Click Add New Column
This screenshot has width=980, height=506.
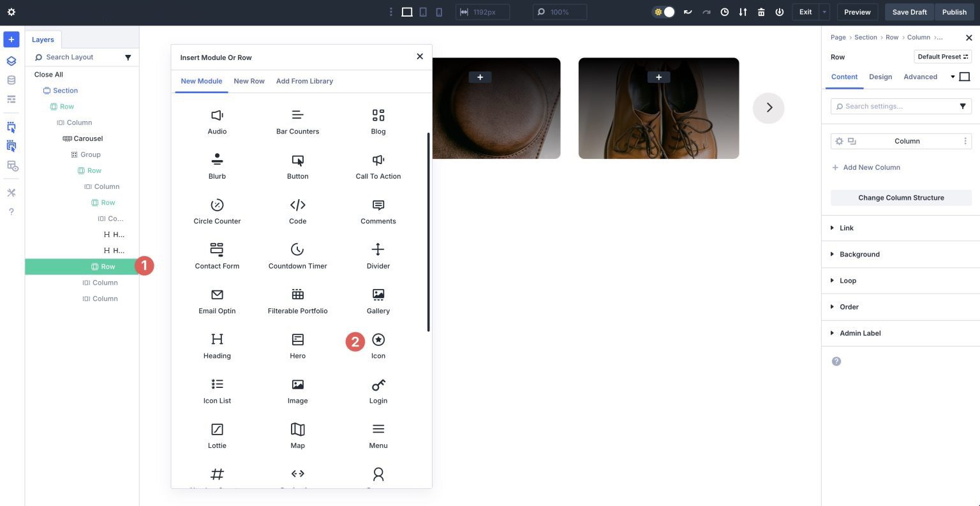(866, 167)
